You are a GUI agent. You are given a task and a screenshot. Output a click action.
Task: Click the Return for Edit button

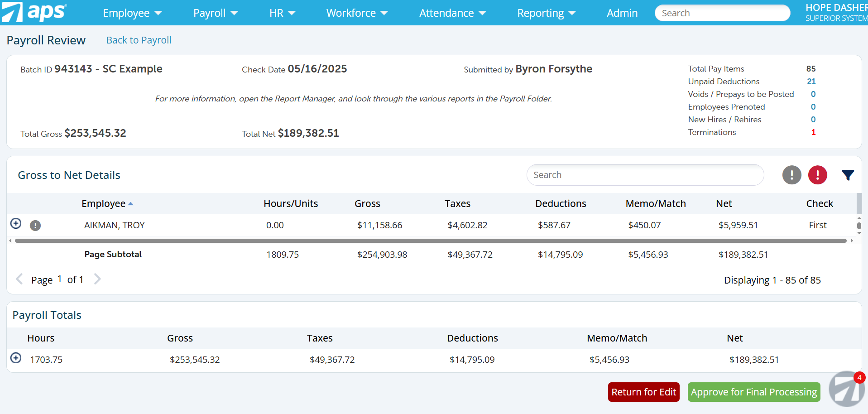(x=644, y=392)
